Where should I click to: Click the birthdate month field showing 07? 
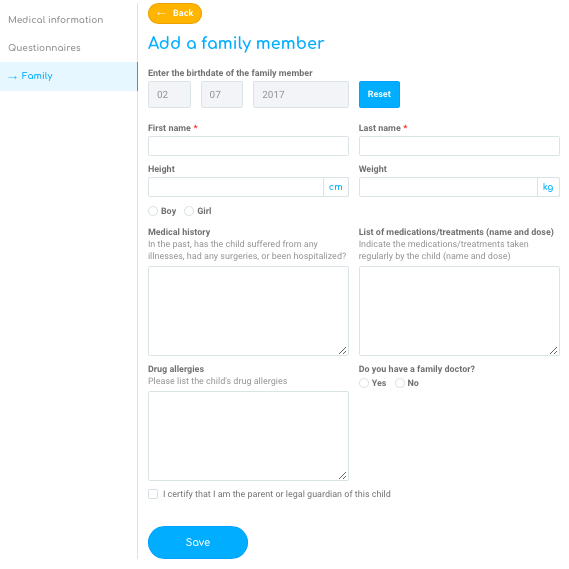(x=222, y=94)
